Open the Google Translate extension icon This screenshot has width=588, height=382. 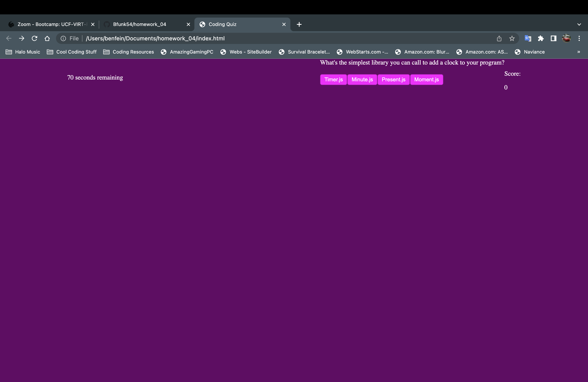528,39
